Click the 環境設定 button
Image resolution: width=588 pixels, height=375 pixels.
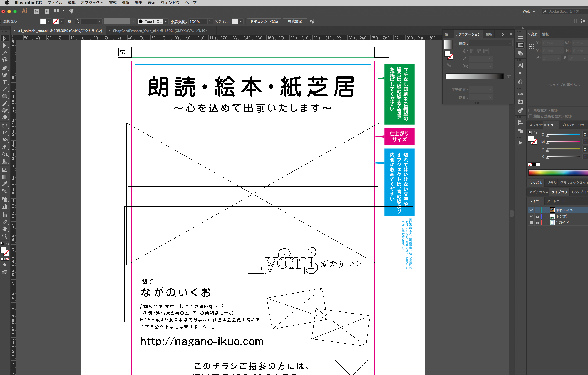point(294,21)
